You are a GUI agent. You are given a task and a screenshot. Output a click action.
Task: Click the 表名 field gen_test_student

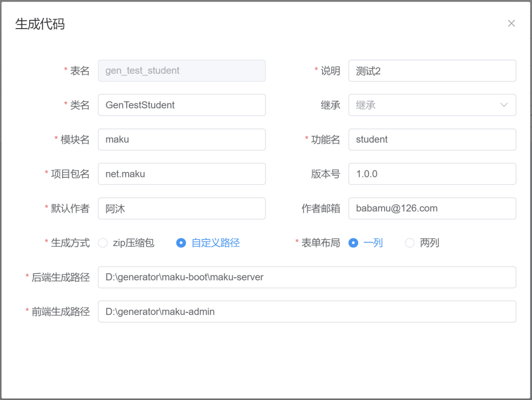182,70
